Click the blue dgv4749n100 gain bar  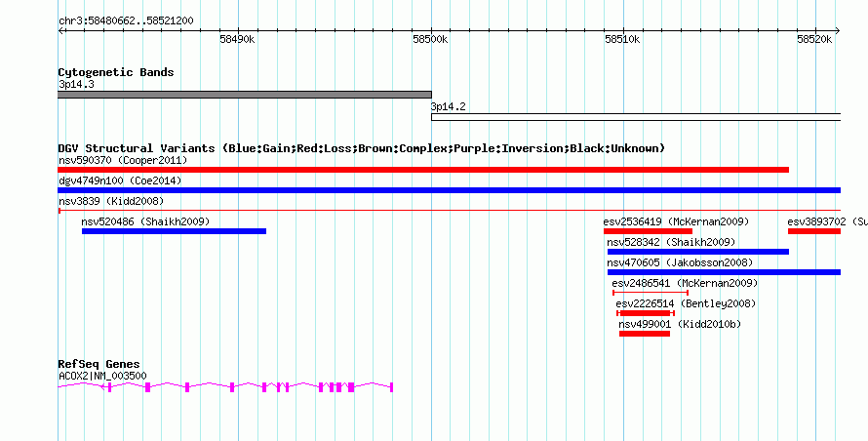[450, 190]
